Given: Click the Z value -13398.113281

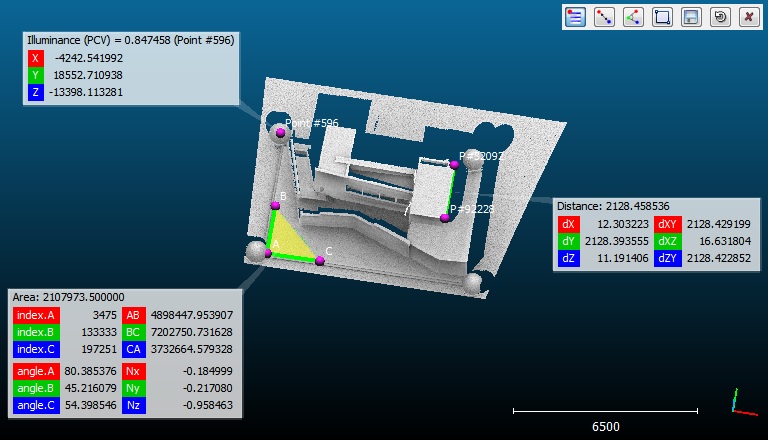Looking at the screenshot, I should [x=86, y=92].
